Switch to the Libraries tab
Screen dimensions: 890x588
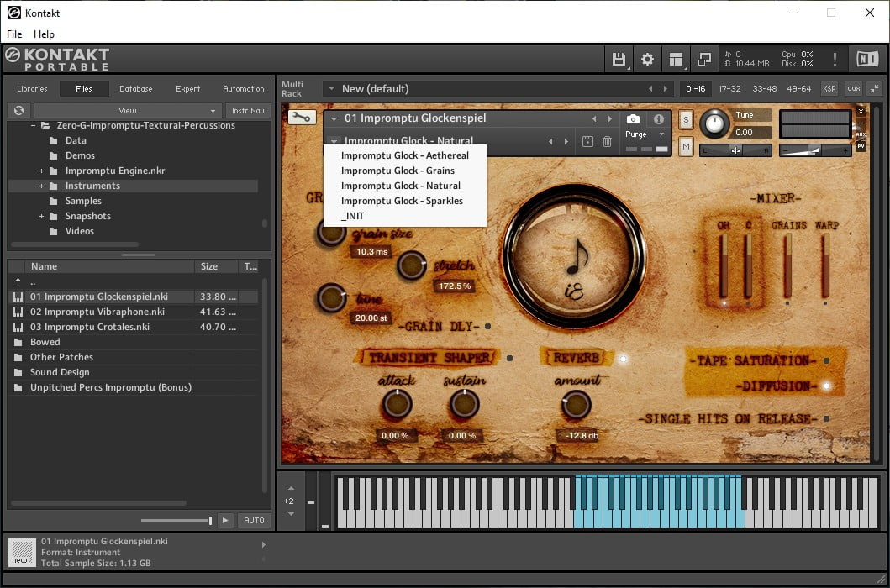32,88
